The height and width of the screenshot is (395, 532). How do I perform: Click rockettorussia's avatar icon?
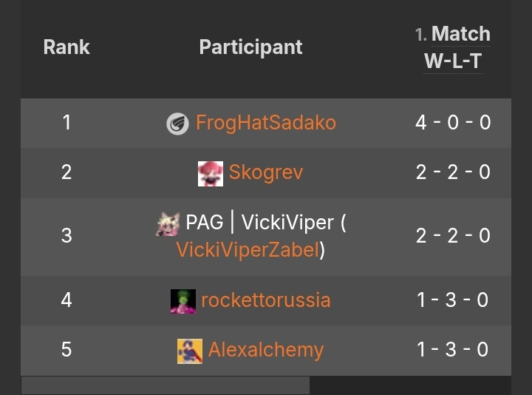183,301
